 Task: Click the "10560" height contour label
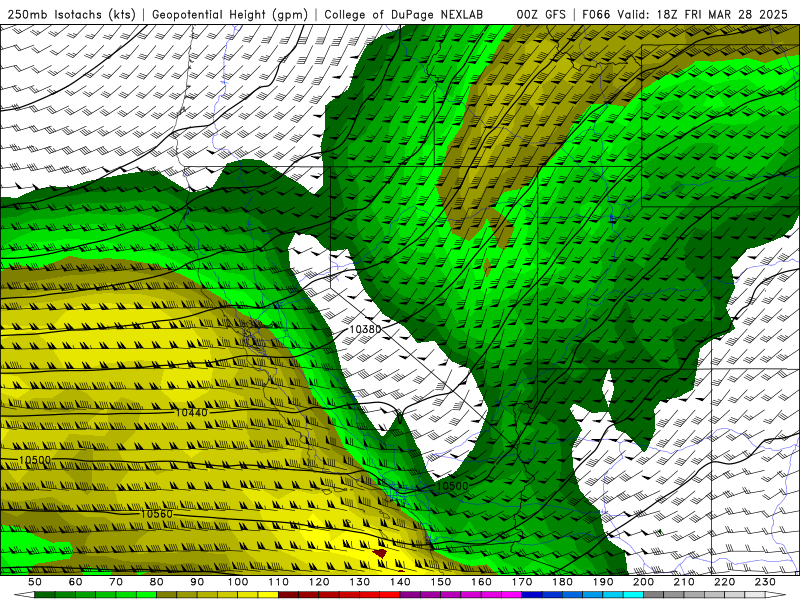click(157, 514)
